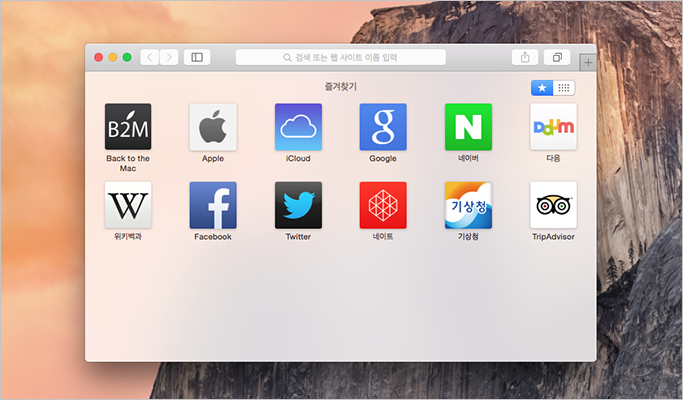Screen dimensions: 683x400
Task: Open the Apple favorite icon
Action: pyautogui.click(x=213, y=127)
